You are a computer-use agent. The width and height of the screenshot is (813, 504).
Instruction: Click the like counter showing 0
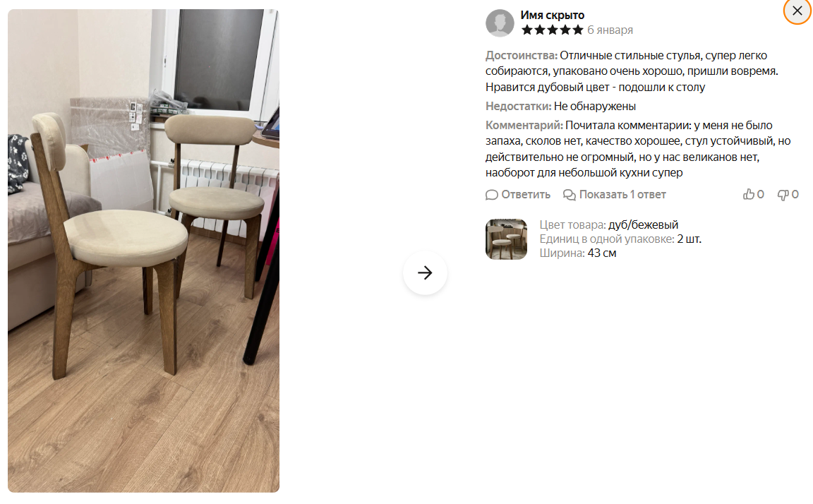(x=760, y=194)
